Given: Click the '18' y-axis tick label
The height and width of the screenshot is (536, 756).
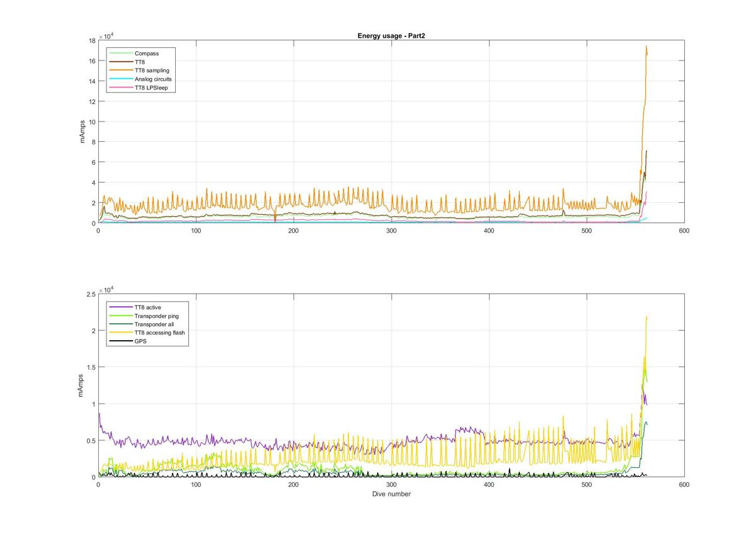Looking at the screenshot, I should pyautogui.click(x=91, y=40).
